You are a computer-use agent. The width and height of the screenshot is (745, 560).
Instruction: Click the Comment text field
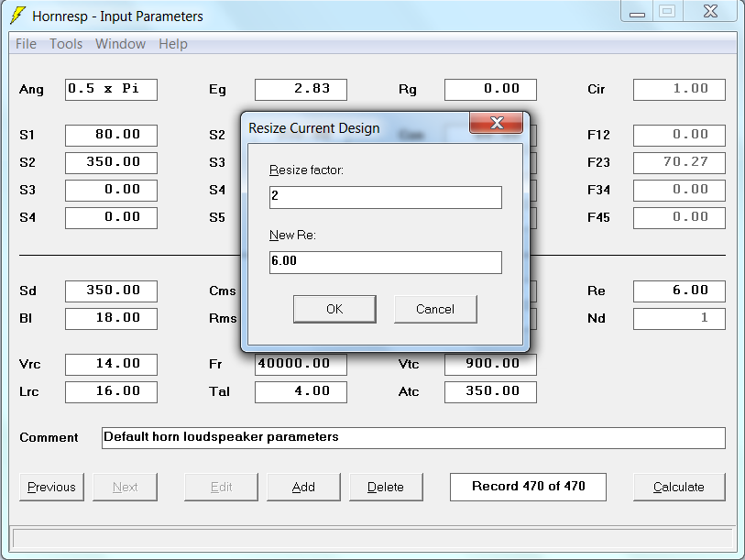413,438
